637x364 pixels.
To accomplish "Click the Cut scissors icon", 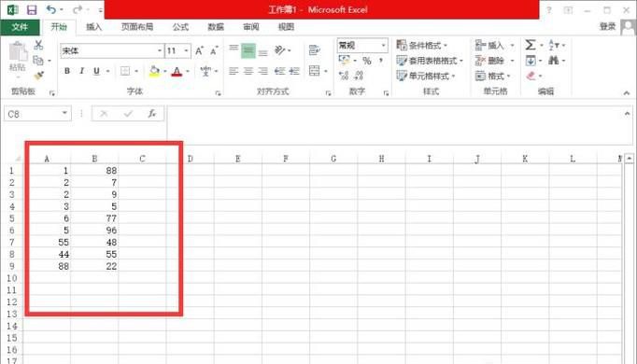I will (38, 45).
